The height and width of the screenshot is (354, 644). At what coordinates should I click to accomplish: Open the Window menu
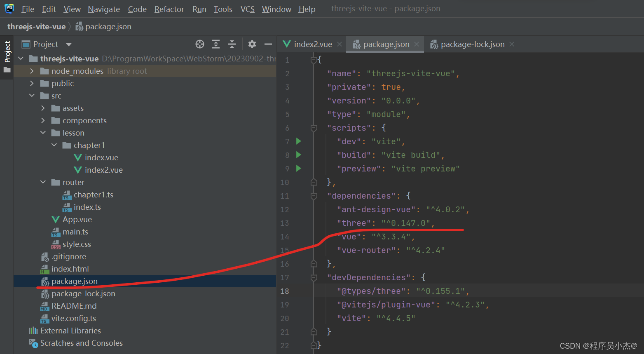tap(276, 9)
